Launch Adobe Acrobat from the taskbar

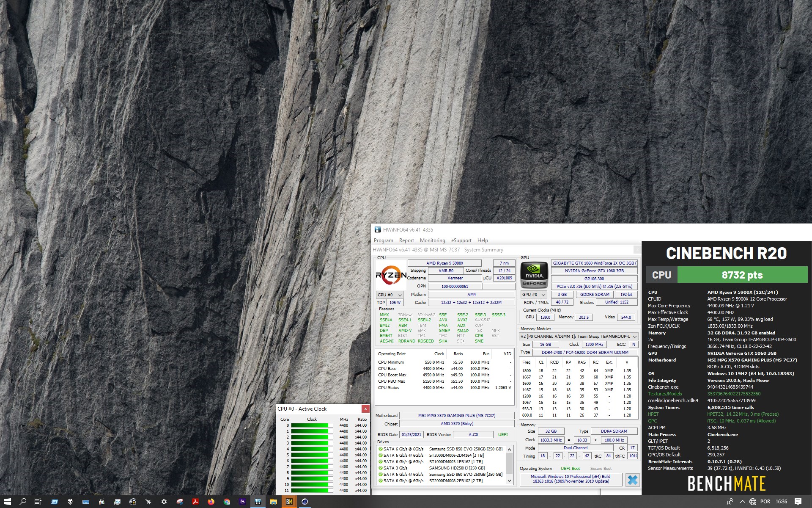195,502
